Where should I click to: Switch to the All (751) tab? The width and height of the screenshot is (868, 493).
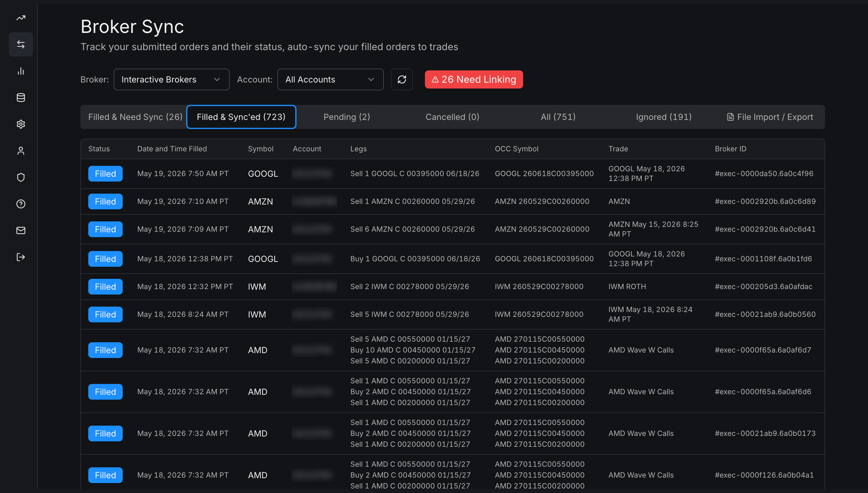[558, 117]
